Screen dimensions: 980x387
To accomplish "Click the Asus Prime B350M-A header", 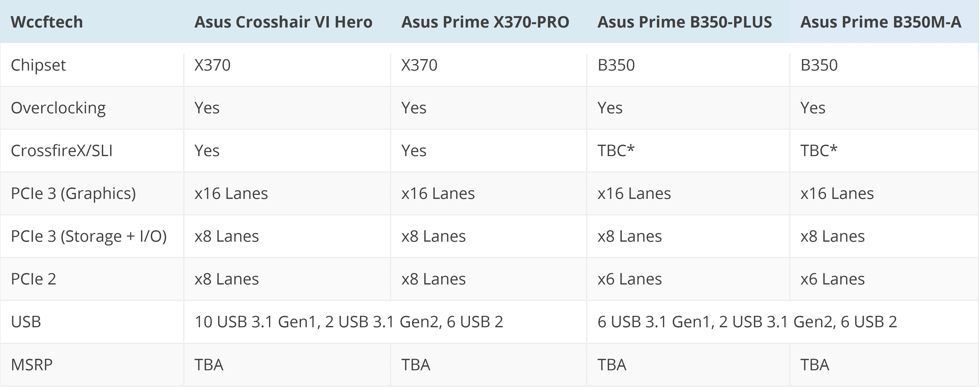I will pyautogui.click(x=880, y=22).
